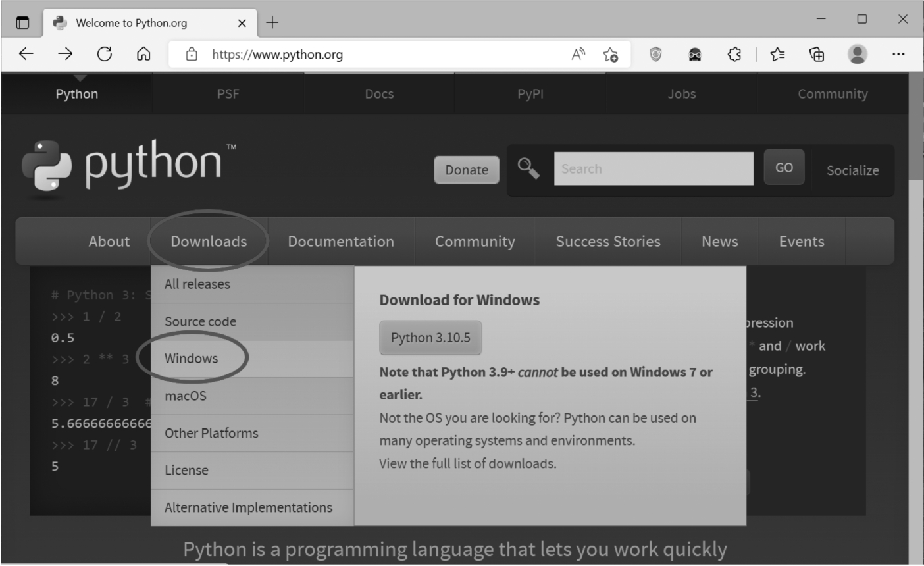Open browser Settings and more menu
Viewport: 924px width, 566px height.
(x=898, y=55)
